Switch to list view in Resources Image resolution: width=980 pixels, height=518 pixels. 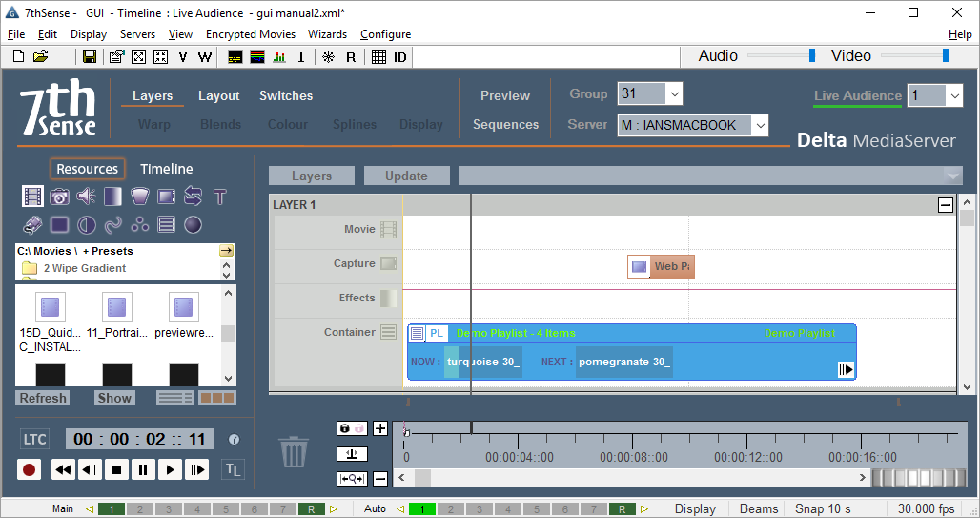(175, 398)
